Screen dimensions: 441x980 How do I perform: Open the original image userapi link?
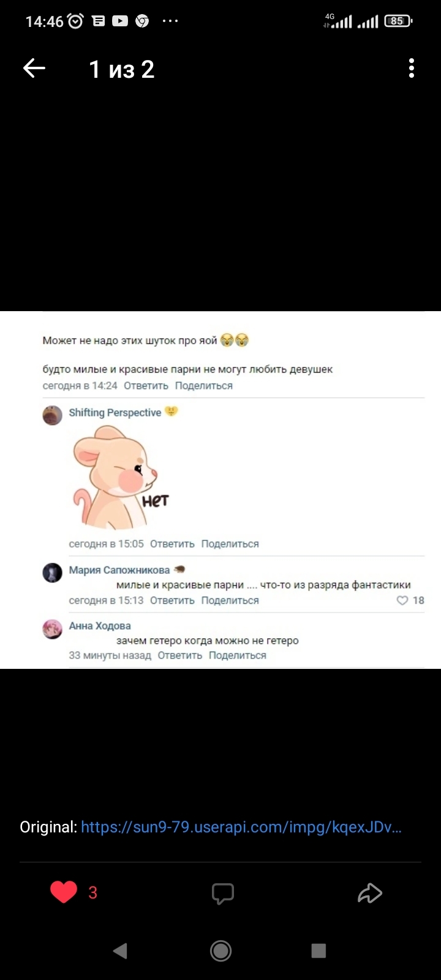pyautogui.click(x=241, y=827)
